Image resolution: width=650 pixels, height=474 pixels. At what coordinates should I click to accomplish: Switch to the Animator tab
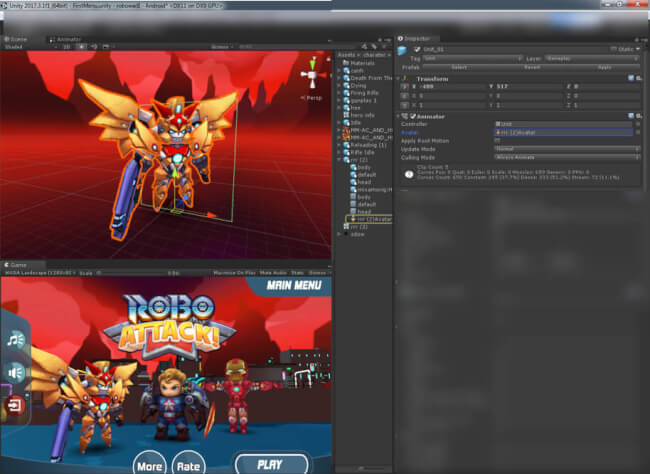pos(68,39)
